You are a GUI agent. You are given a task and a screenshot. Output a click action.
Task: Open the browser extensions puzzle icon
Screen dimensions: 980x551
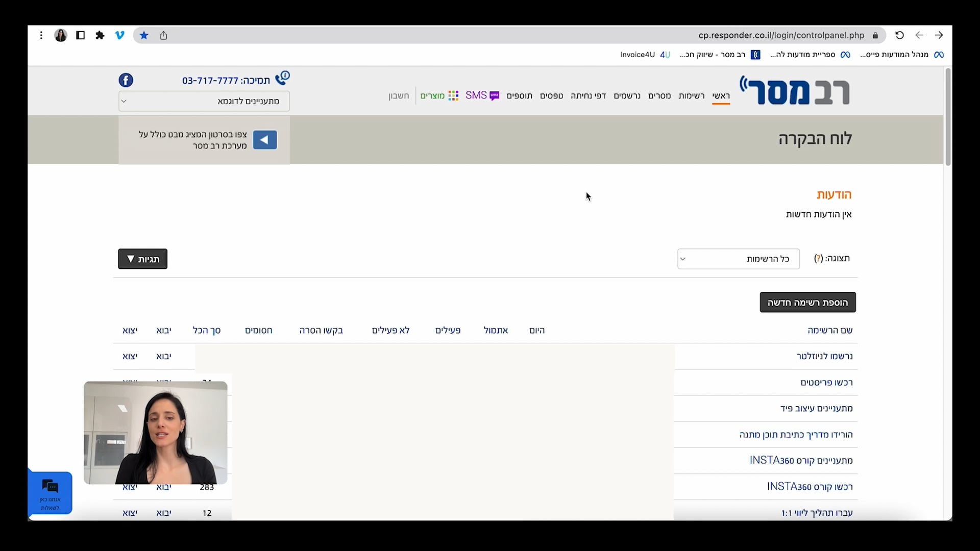[x=100, y=35]
